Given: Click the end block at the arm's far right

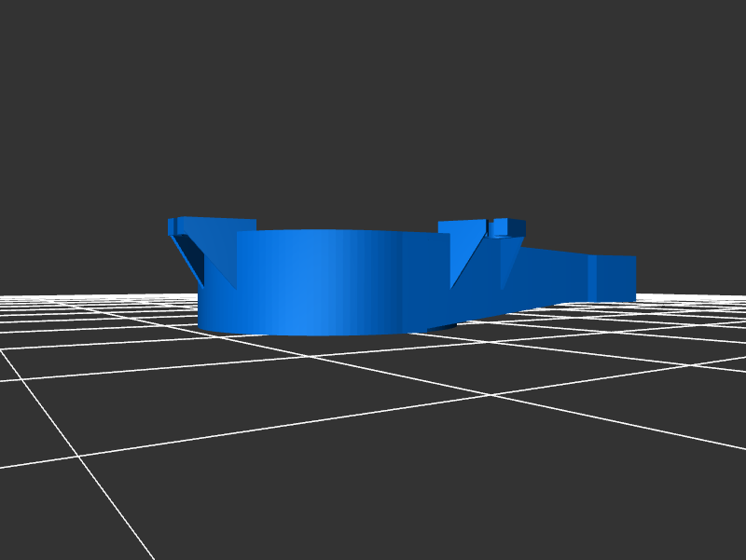Looking at the screenshot, I should coord(616,278).
